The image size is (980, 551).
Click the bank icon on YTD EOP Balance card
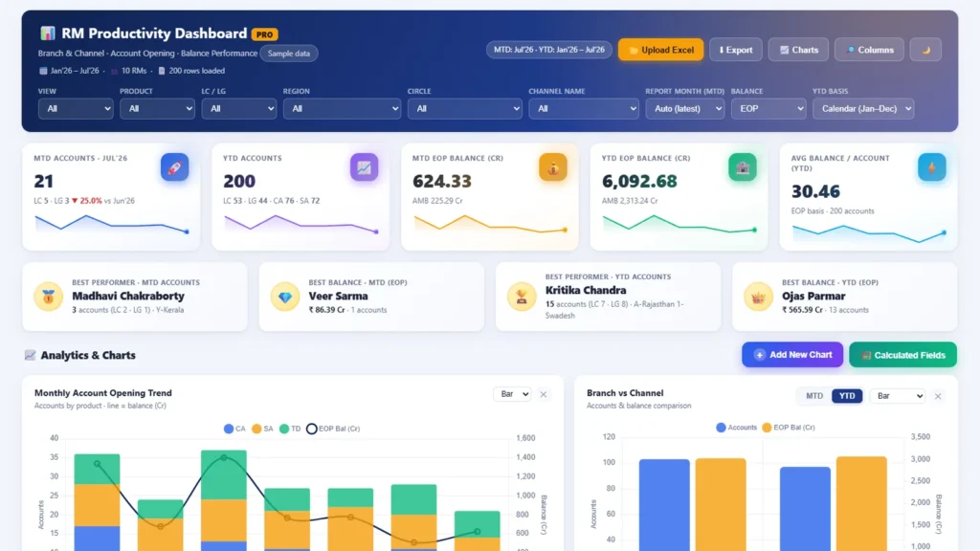743,167
